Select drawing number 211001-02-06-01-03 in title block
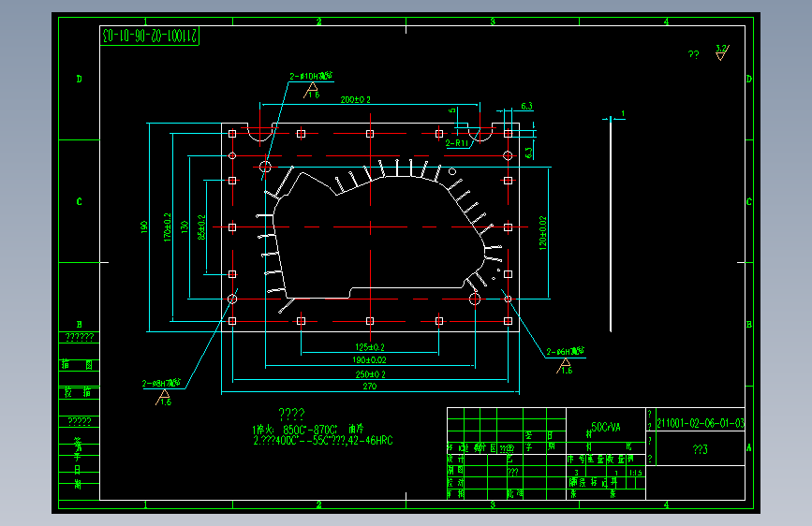 (701, 423)
